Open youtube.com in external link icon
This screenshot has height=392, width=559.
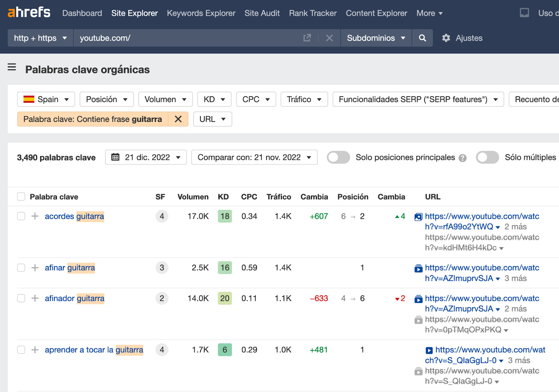pyautogui.click(x=307, y=38)
